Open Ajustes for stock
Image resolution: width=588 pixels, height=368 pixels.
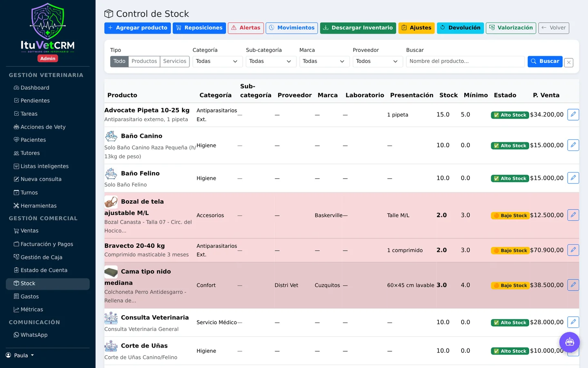tap(416, 28)
